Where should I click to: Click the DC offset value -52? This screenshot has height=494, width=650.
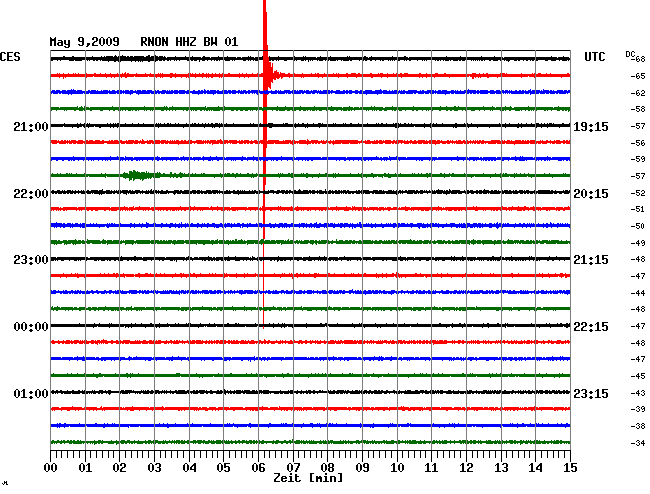click(x=638, y=193)
